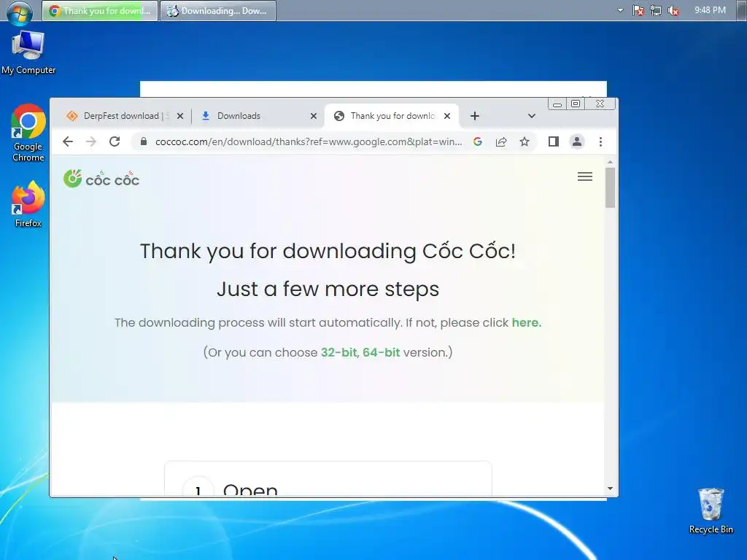Click the 'here' download link

525,322
